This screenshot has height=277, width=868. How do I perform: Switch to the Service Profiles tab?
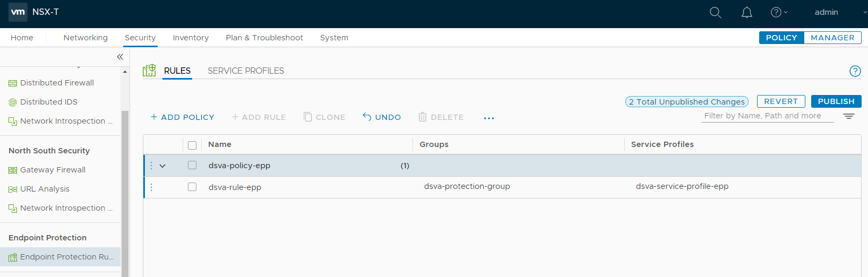(245, 71)
